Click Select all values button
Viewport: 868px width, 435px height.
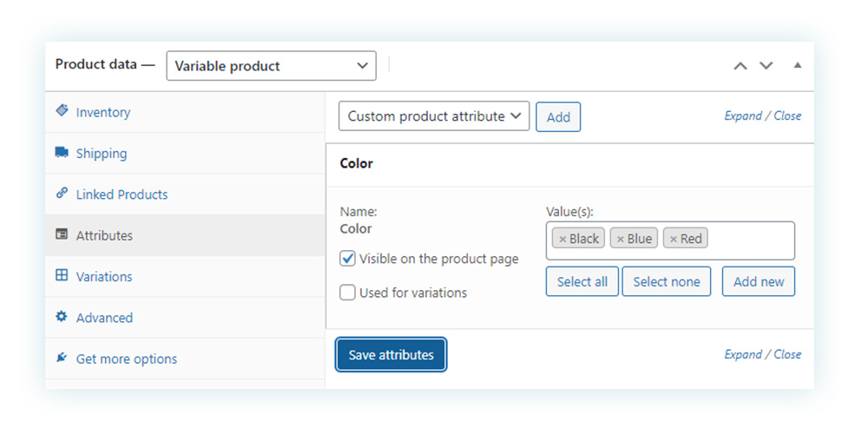pyautogui.click(x=582, y=281)
